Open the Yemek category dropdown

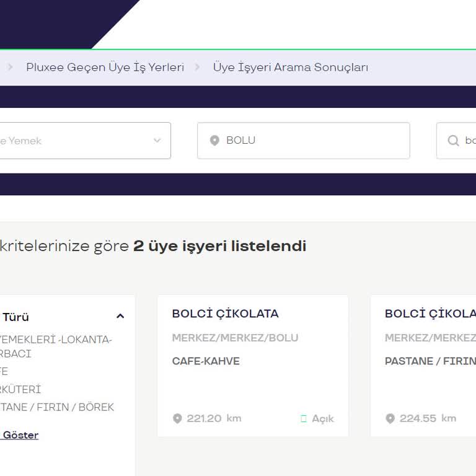pyautogui.click(x=85, y=141)
